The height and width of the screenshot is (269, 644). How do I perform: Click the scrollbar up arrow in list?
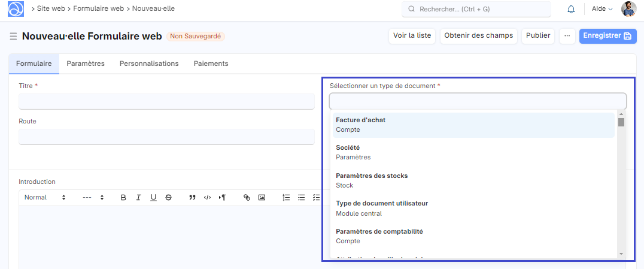[621, 114]
